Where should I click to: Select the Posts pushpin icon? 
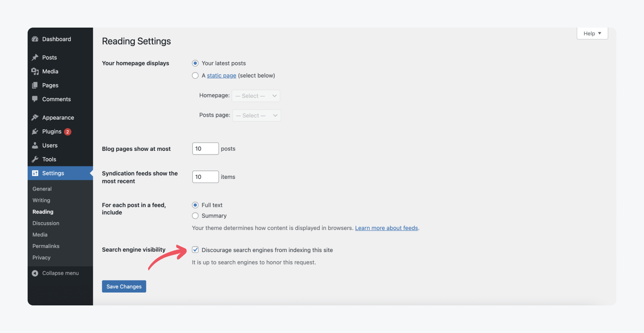click(34, 57)
